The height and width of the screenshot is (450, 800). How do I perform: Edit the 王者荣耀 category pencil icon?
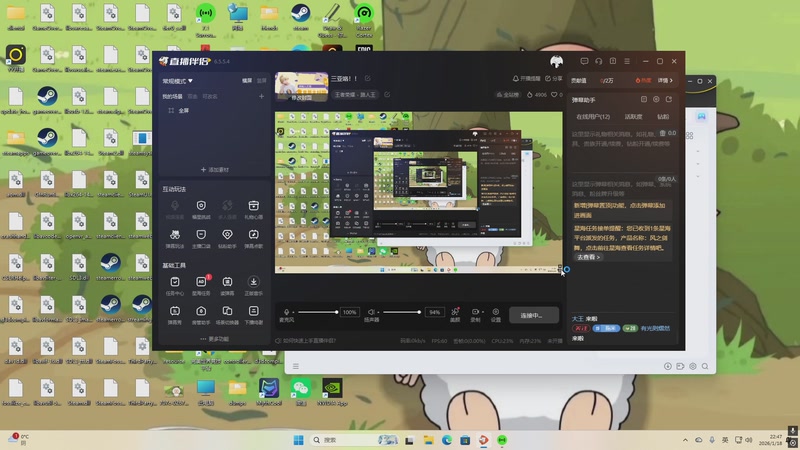click(387, 94)
